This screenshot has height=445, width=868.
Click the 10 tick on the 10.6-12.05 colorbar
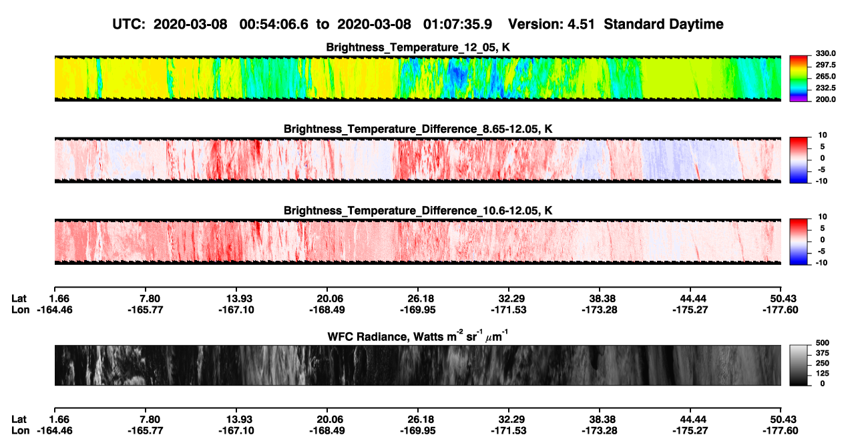pos(822,217)
